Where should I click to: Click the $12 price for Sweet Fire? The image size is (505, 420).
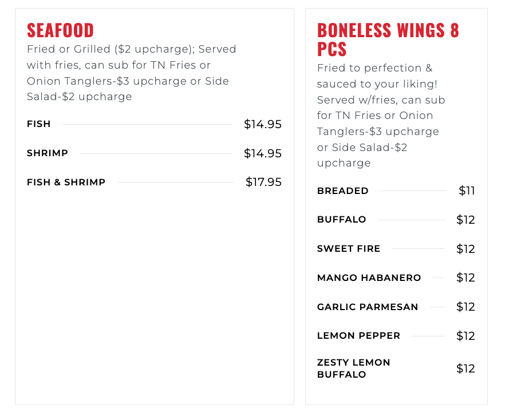click(465, 249)
